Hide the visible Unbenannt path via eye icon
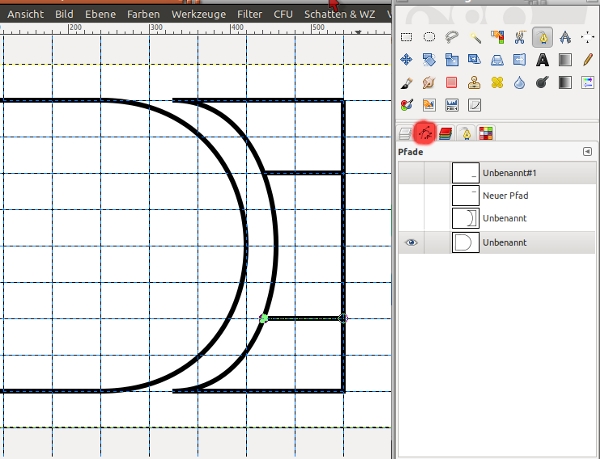The image size is (600, 459). click(411, 243)
